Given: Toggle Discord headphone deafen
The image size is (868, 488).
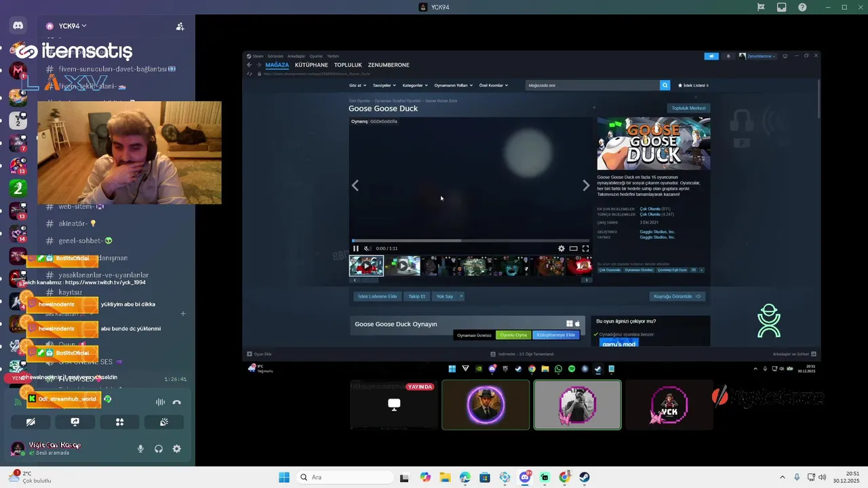Looking at the screenshot, I should pyautogui.click(x=159, y=449).
